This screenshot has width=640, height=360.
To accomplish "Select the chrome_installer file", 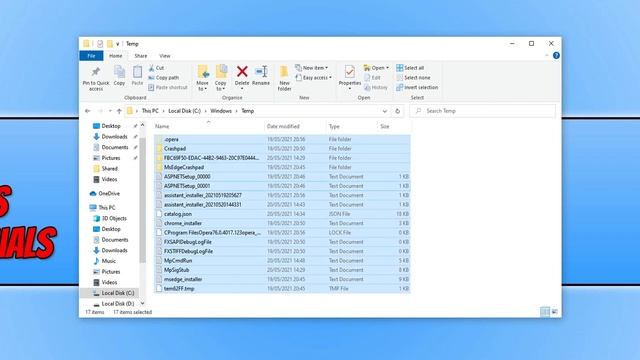I will [x=282, y=223].
